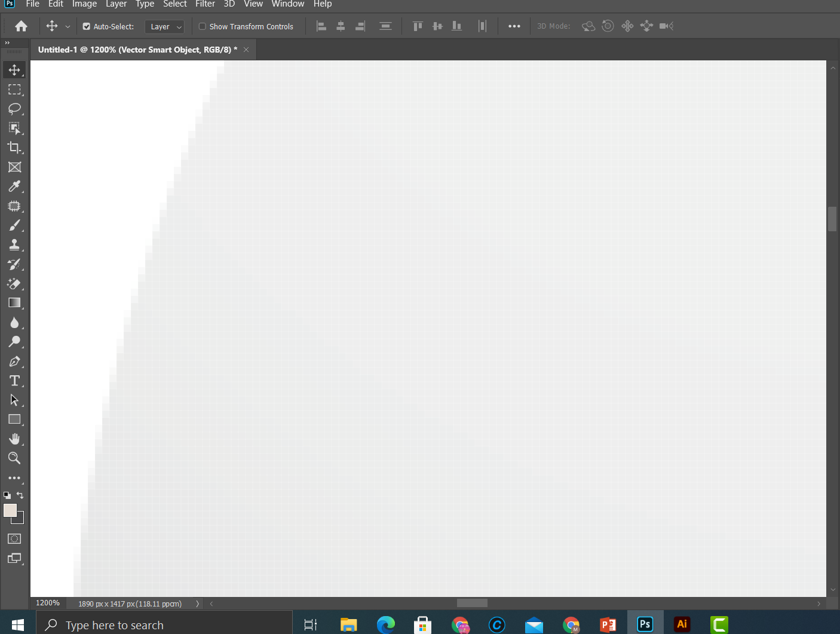Select the Eyedropper tool
The image size is (840, 634).
coord(14,186)
